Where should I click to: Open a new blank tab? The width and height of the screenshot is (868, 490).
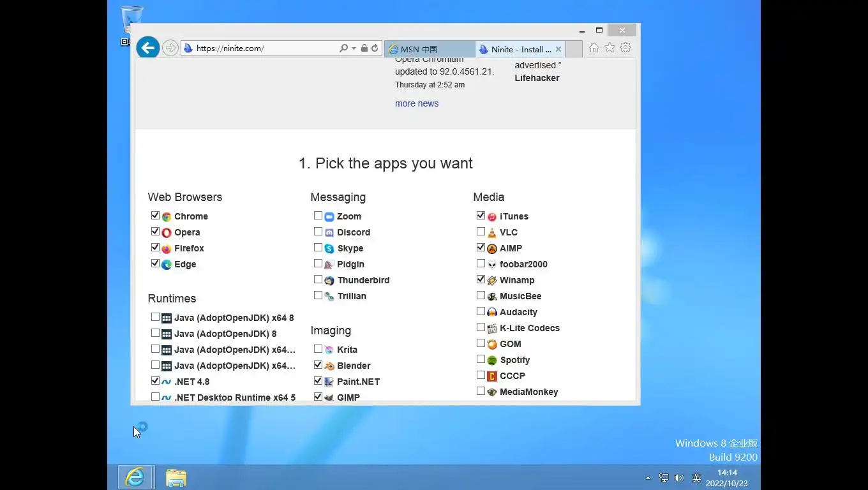tap(574, 49)
